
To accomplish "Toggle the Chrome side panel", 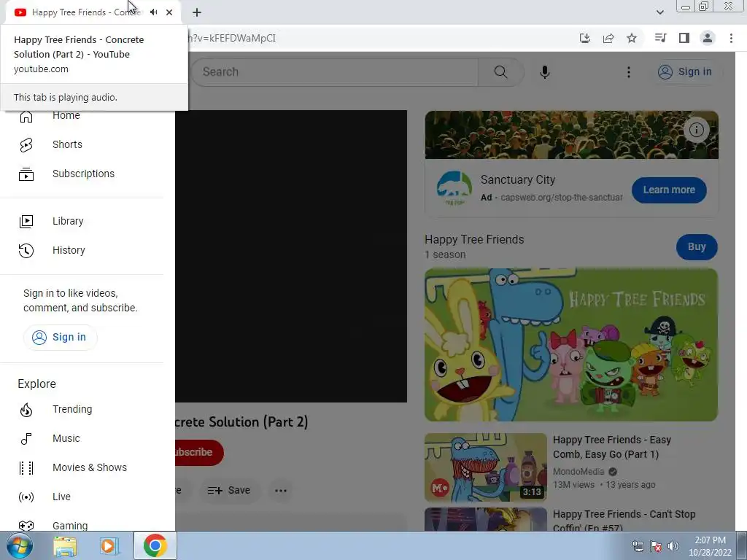I will click(x=684, y=38).
